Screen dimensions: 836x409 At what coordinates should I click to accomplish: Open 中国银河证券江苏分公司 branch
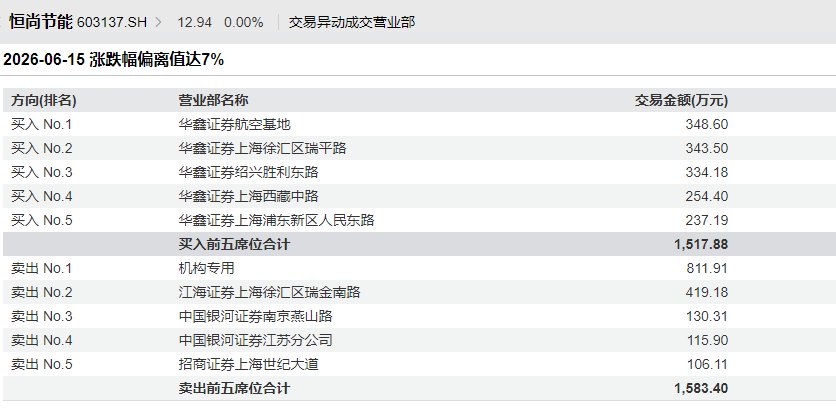(255, 340)
